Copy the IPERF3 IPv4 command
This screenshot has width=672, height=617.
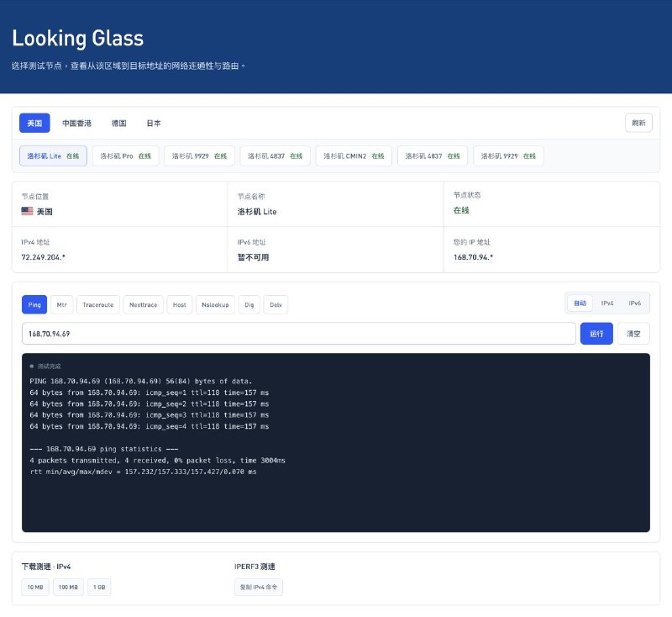(x=259, y=587)
